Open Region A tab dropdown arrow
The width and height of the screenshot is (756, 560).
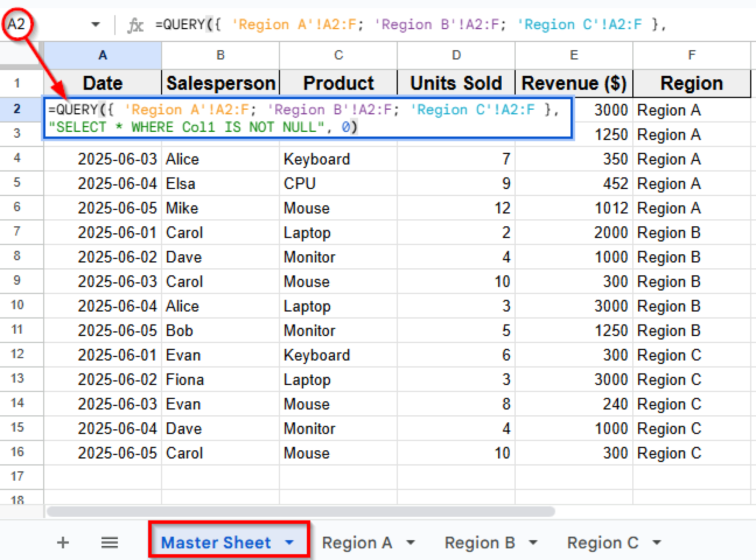(x=411, y=543)
